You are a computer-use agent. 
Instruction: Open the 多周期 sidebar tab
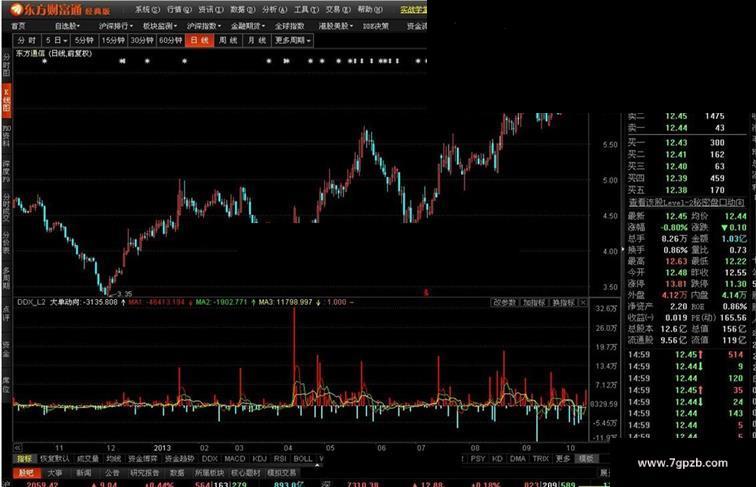[6, 278]
